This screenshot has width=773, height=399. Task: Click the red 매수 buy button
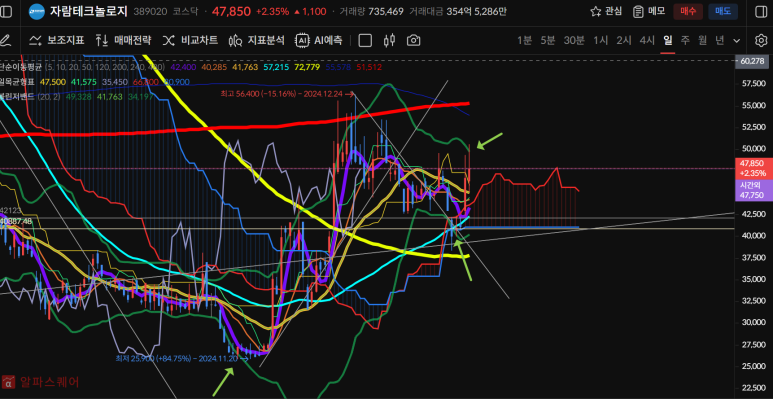click(x=688, y=11)
